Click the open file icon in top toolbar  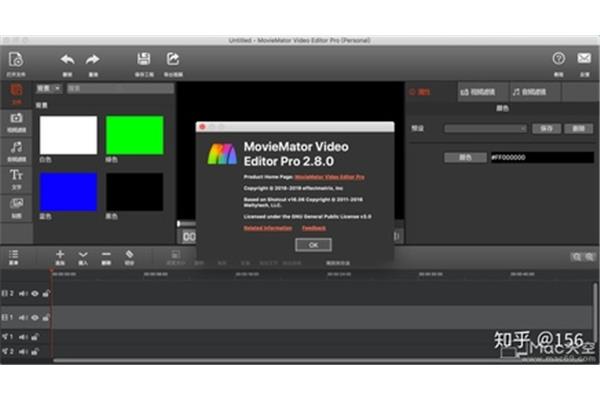coord(16,59)
